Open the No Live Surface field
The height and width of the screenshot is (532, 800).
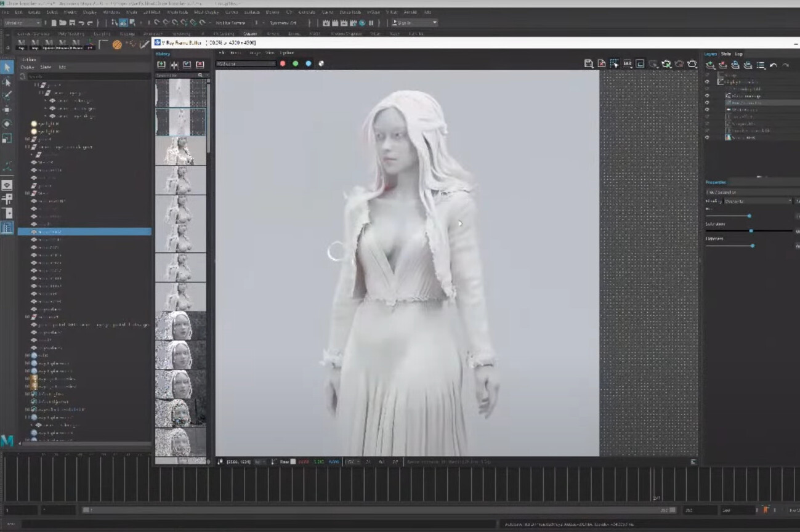tap(230, 23)
